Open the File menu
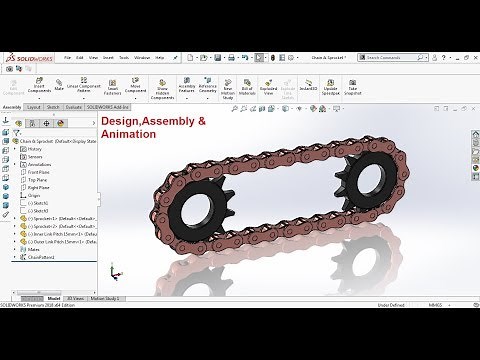Viewport: 480px width, 360px height. coord(67,58)
